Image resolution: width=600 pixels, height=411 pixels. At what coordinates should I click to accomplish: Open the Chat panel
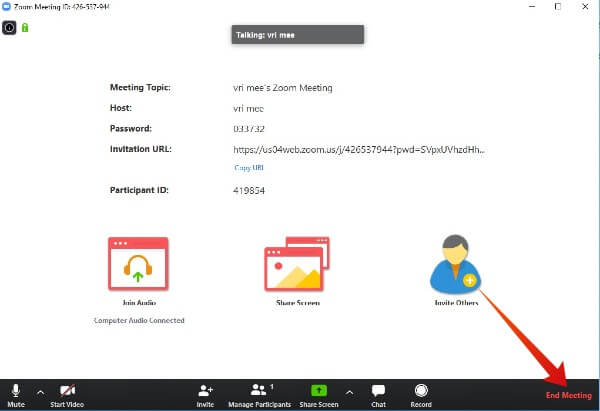[x=378, y=395]
